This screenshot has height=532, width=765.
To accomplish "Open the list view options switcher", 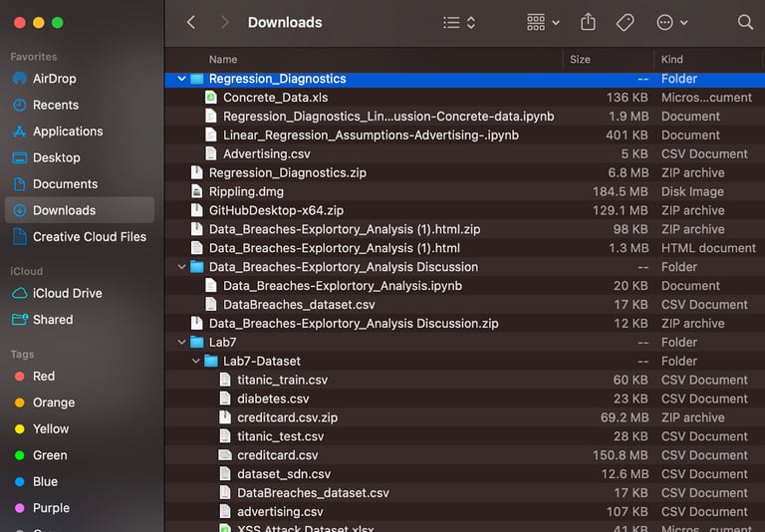I will (459, 22).
